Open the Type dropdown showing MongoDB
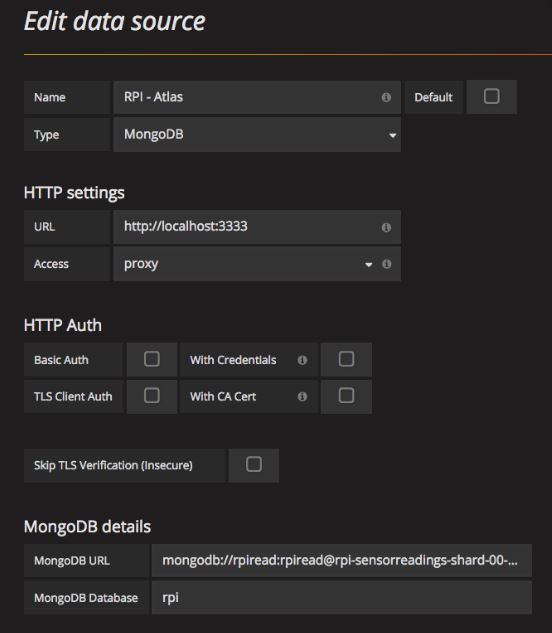 tap(257, 134)
